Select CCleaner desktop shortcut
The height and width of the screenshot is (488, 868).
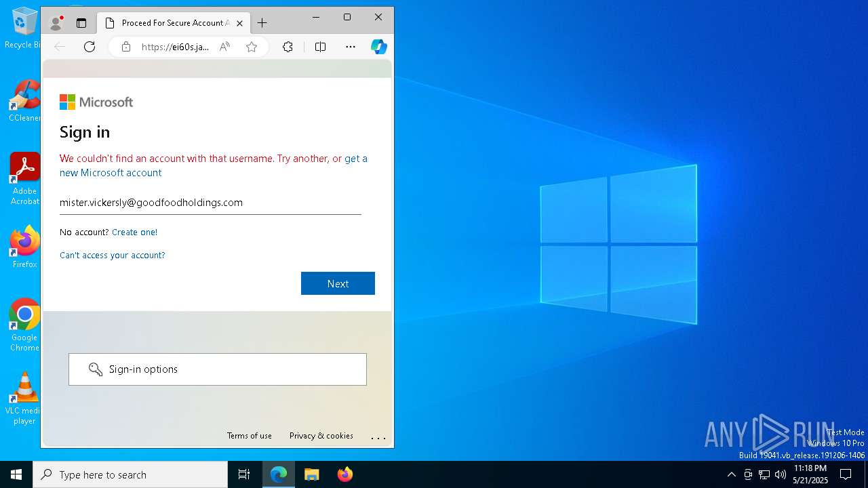click(24, 101)
